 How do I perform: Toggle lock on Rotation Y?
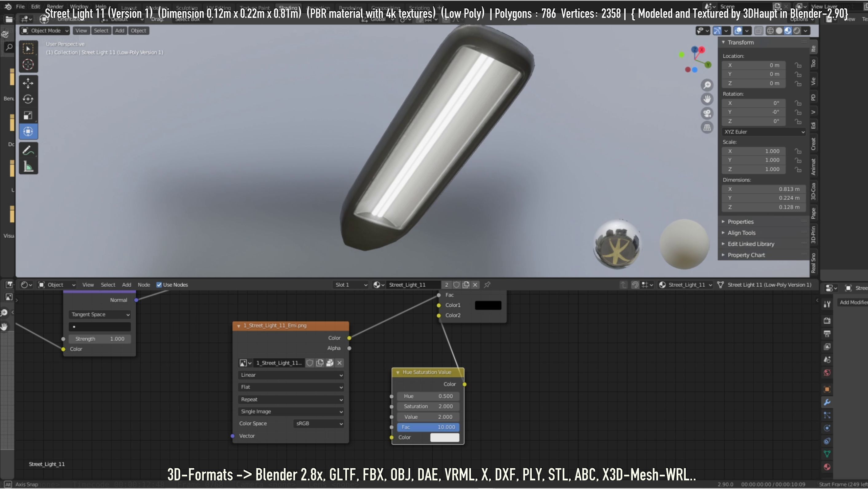(x=798, y=112)
